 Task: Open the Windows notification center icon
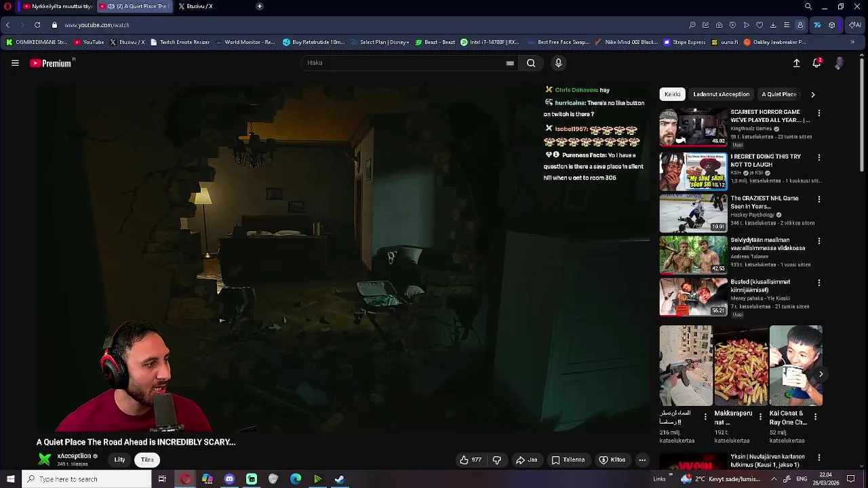click(850, 479)
